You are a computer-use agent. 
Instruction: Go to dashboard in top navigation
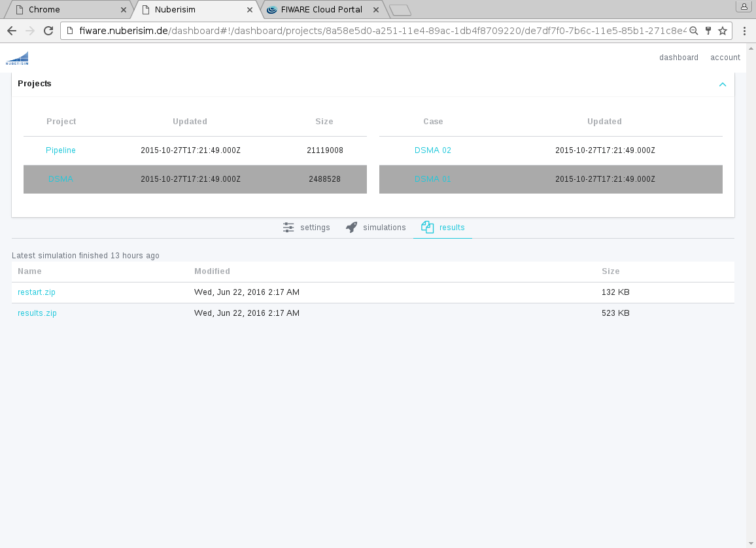pyautogui.click(x=678, y=58)
